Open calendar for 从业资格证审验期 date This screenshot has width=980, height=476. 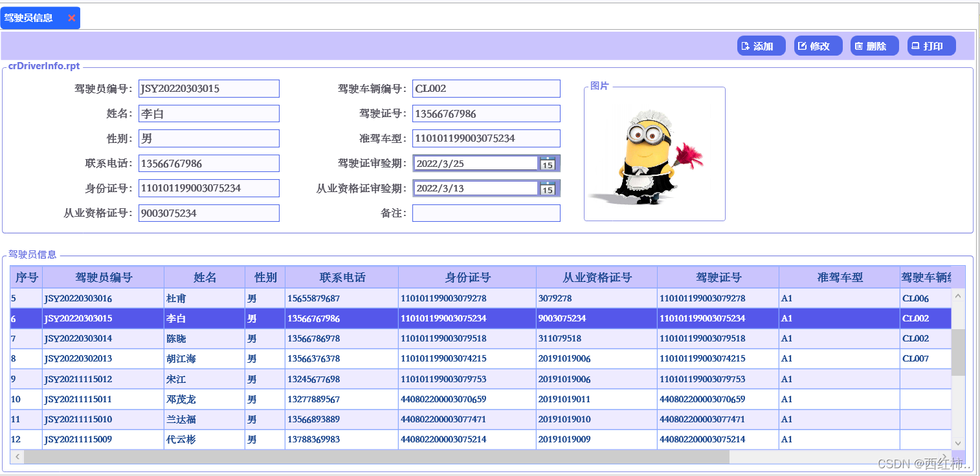[x=548, y=188]
